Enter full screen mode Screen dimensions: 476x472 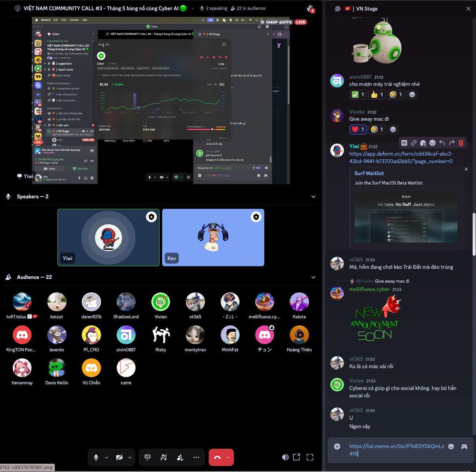click(310, 457)
